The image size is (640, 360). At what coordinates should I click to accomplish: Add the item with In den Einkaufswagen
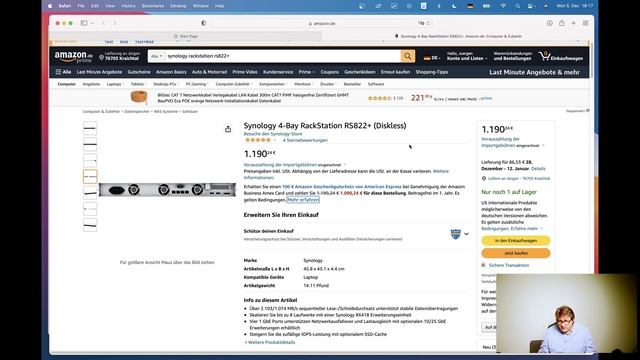pos(516,241)
